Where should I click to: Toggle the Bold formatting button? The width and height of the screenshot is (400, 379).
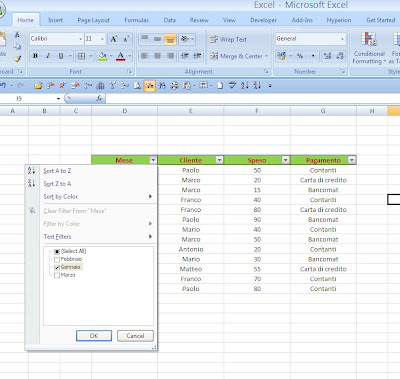tap(35, 56)
